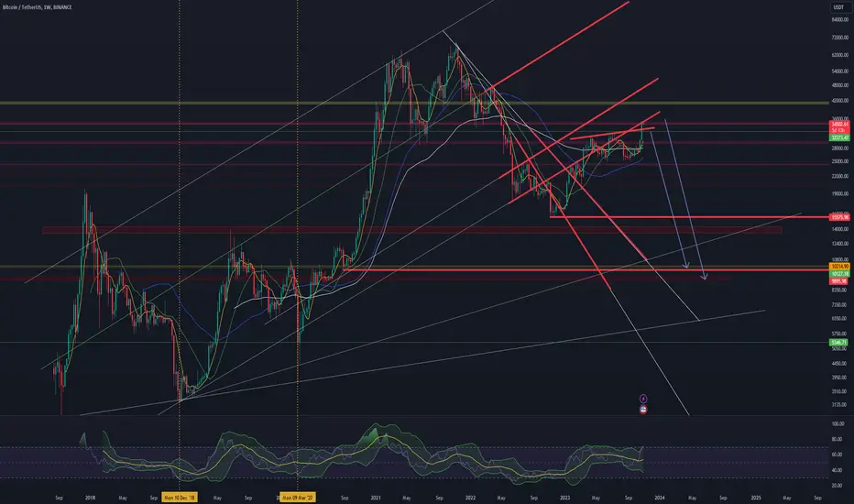Click the 2023 label on time axis
Screen dimensions: 854x504
564,498
